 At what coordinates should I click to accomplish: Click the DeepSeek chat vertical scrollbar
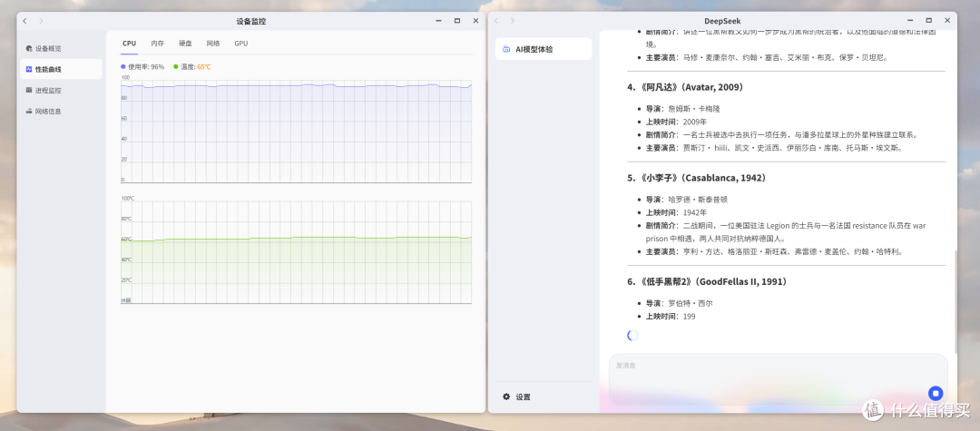coord(954,302)
